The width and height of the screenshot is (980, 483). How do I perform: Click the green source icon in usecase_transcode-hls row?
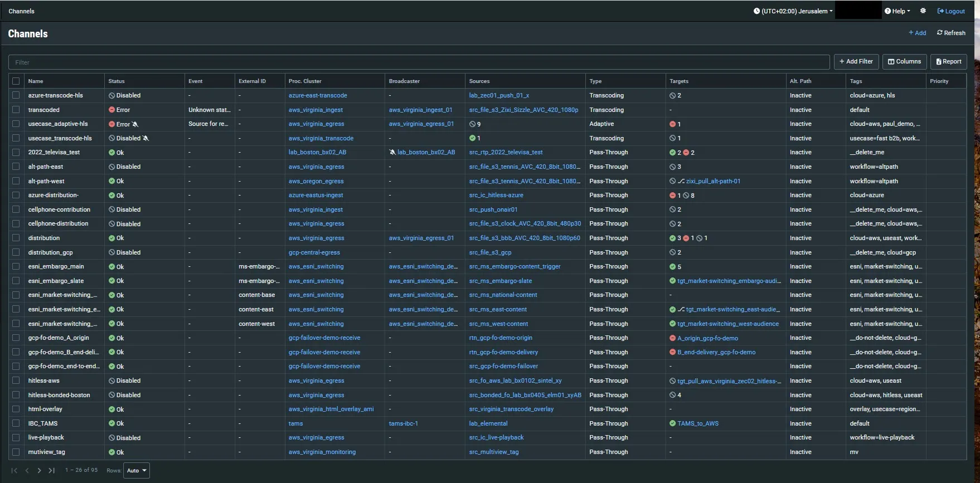[472, 138]
